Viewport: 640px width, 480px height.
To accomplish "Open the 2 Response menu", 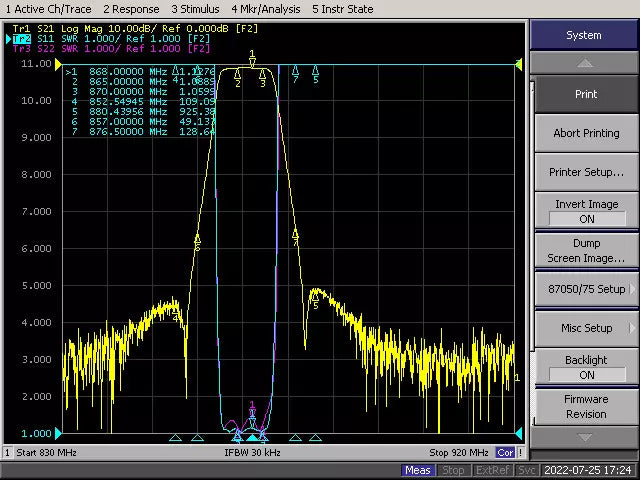I will tap(131, 9).
